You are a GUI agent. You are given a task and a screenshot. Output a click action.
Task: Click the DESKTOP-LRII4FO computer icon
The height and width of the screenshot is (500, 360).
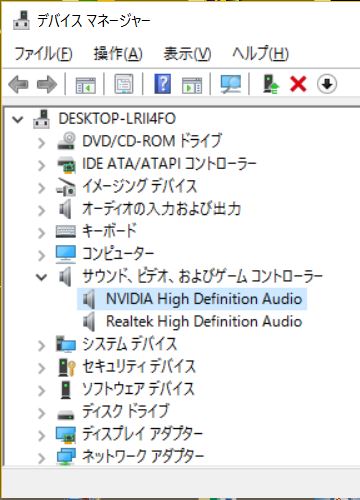click(x=42, y=119)
